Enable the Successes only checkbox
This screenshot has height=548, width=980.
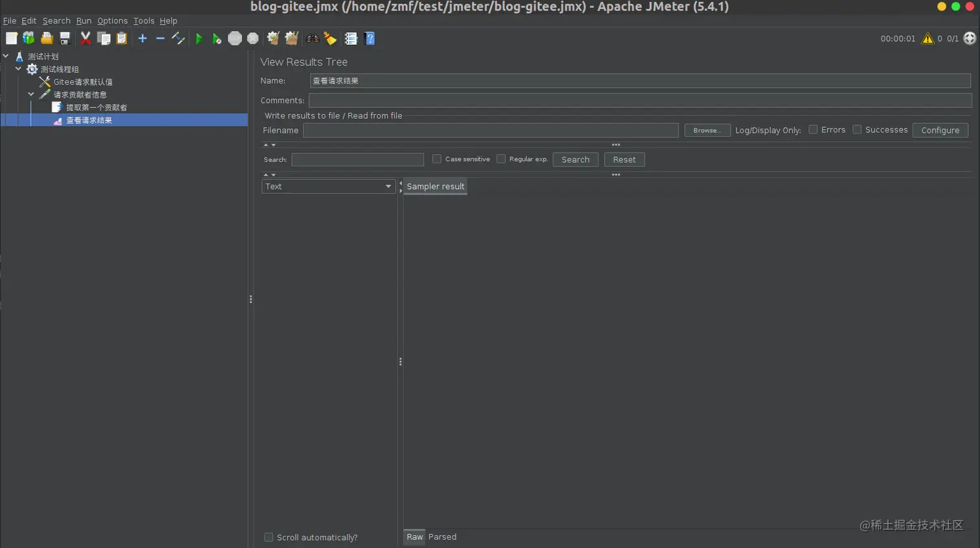857,130
